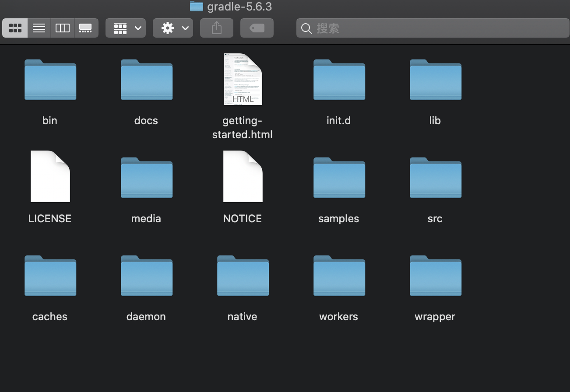570x392 pixels.
Task: Select the init.d folder icon
Action: [x=339, y=80]
